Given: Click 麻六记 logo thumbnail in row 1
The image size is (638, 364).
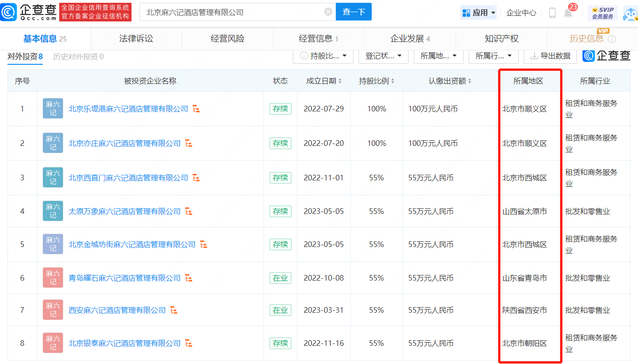Looking at the screenshot, I should point(53,109).
